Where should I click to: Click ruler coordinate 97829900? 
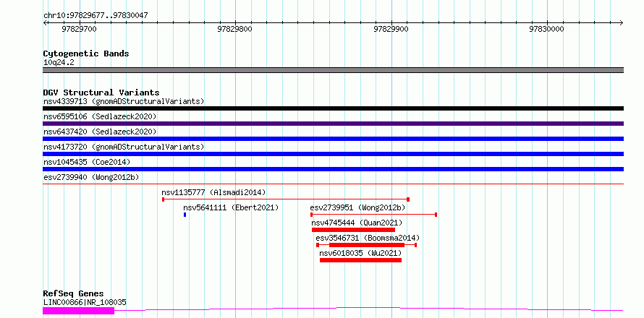[391, 29]
